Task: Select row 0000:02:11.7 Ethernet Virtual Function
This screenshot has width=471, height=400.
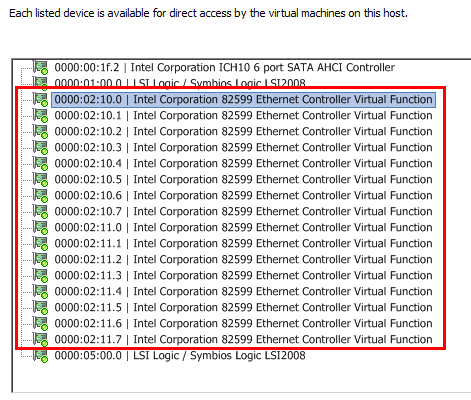Action: pyautogui.click(x=243, y=339)
